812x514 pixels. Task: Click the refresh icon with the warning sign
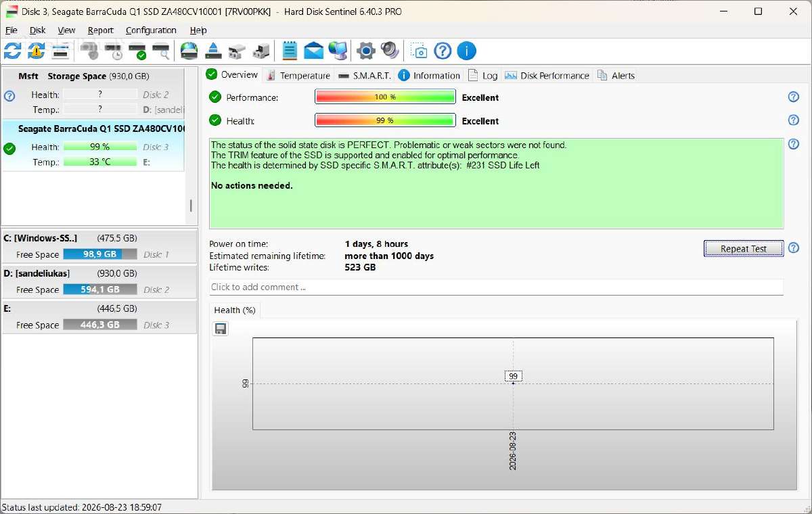coord(37,51)
